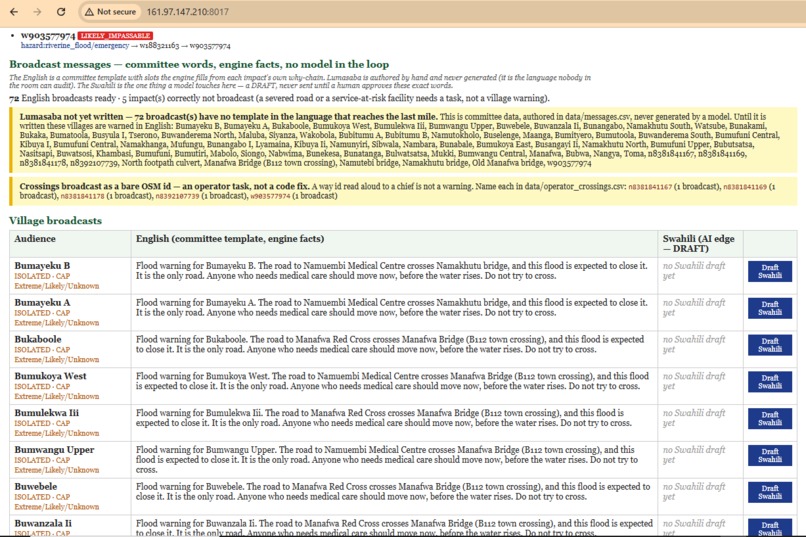This screenshot has width=806, height=537.
Task: Select crossing id n8392107739 in the warning
Action: click(x=177, y=196)
